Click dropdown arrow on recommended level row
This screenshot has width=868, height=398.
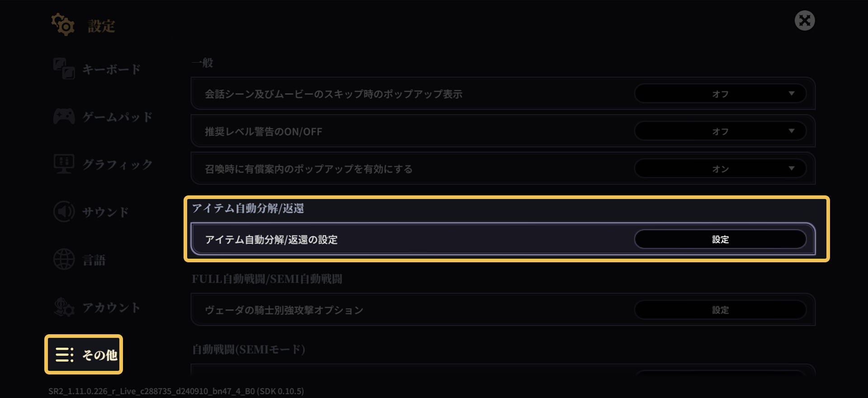[792, 131]
